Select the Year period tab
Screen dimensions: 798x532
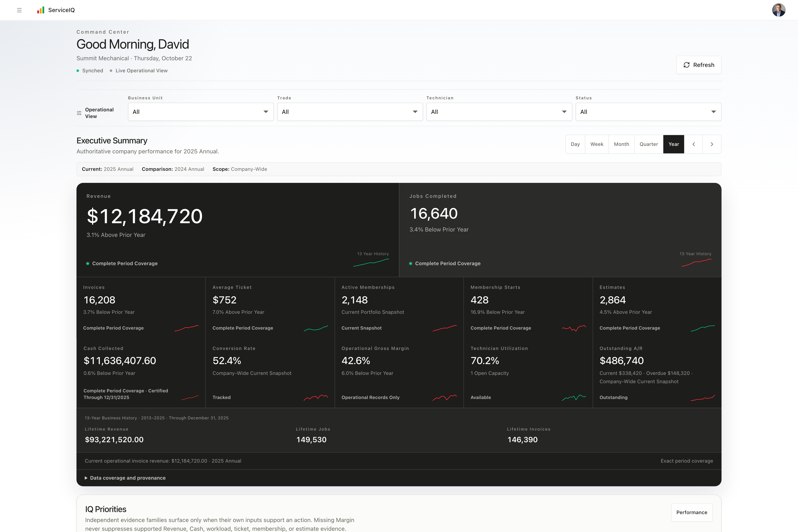tap(674, 144)
